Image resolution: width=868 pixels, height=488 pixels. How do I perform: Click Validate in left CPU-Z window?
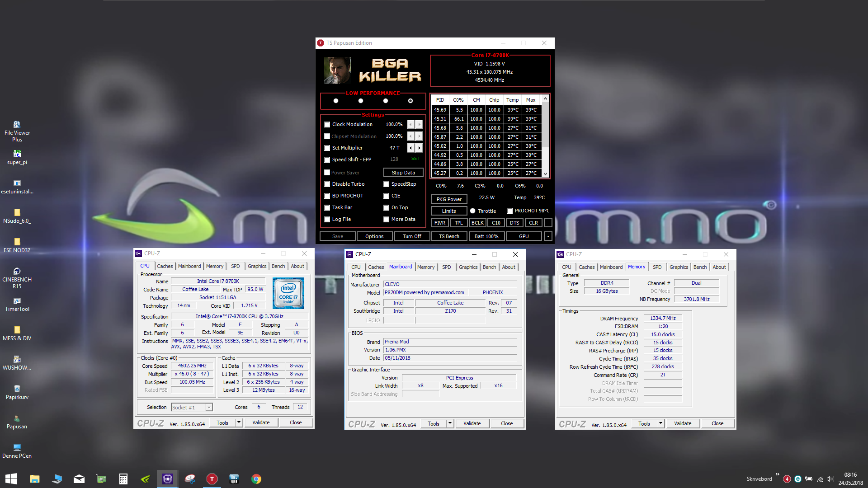click(x=261, y=422)
